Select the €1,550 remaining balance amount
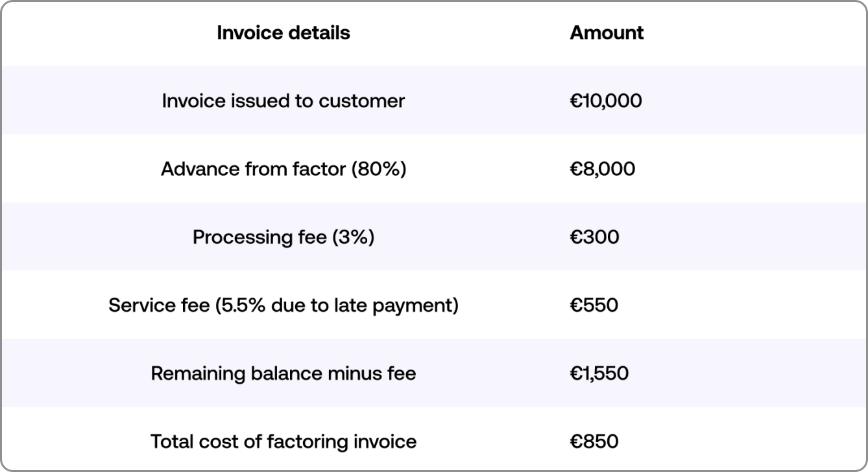Viewport: 868px width, 472px height. 599,374
